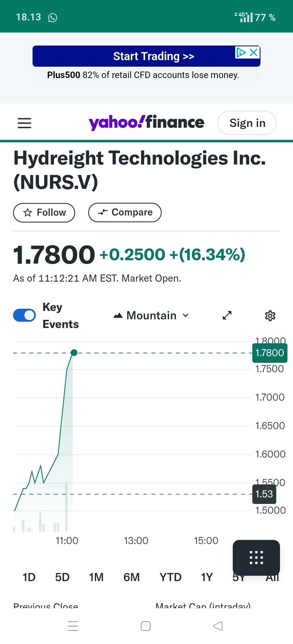Expand chart to full screen
Image resolution: width=293 pixels, height=644 pixels.
coord(227,315)
